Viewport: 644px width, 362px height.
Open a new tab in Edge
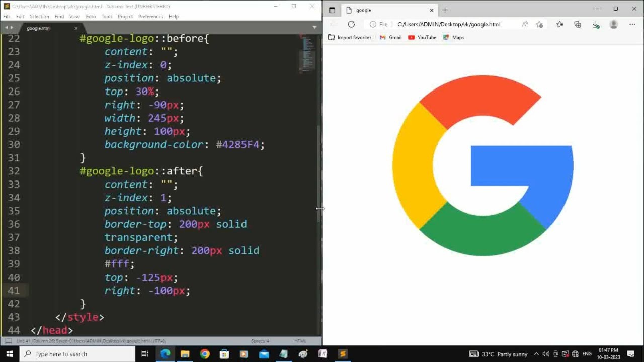click(x=445, y=10)
